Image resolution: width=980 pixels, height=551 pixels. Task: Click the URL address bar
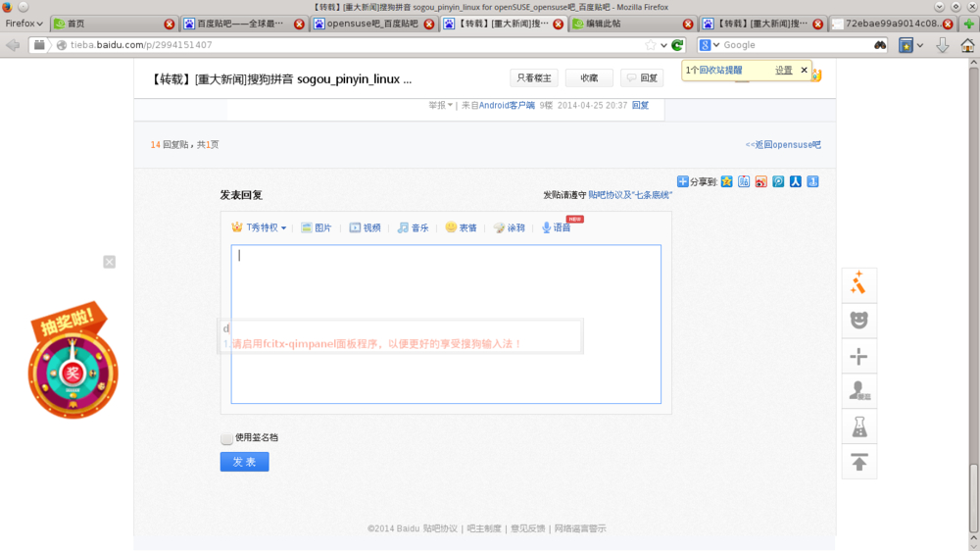click(x=355, y=45)
